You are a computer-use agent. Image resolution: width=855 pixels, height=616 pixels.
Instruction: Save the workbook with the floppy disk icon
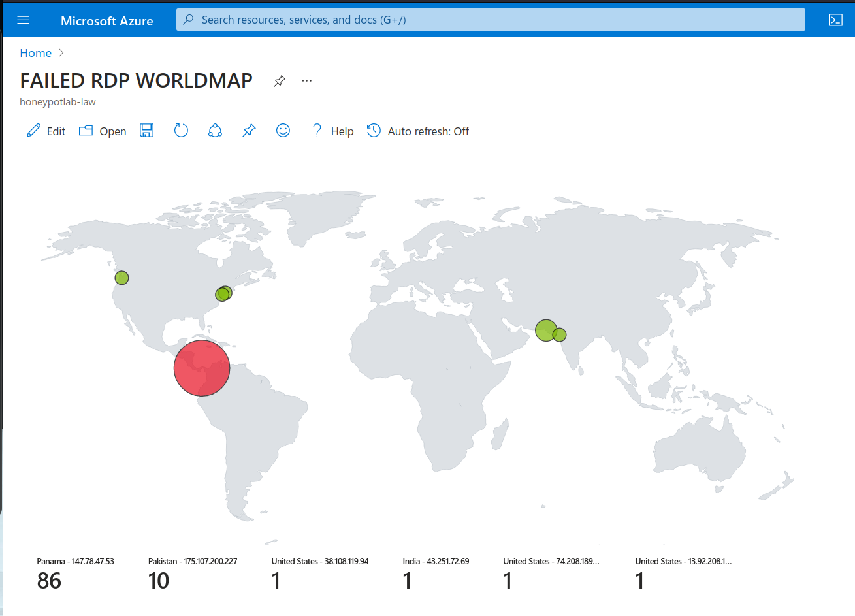click(147, 131)
